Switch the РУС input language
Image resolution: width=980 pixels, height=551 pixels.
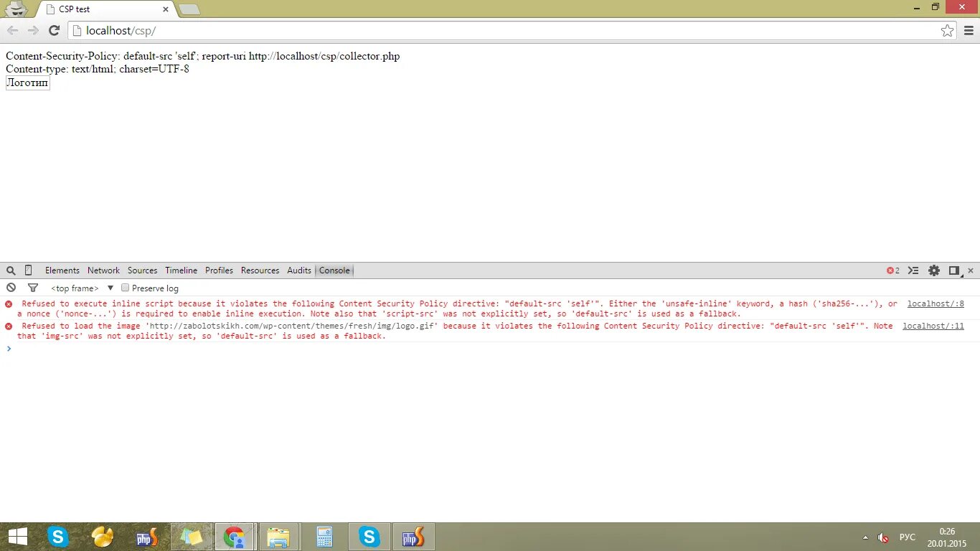tap(908, 537)
